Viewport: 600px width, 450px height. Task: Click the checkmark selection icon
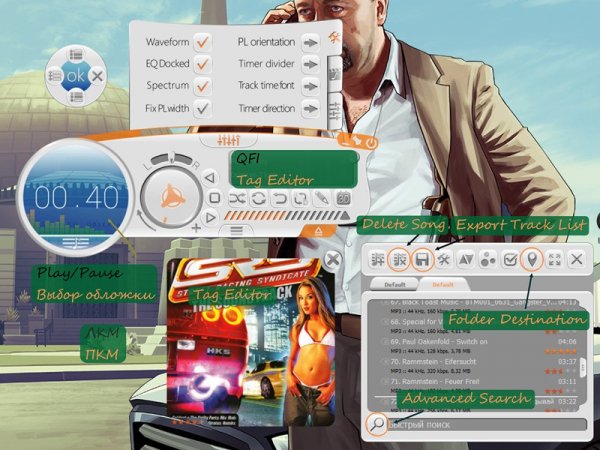point(510,260)
